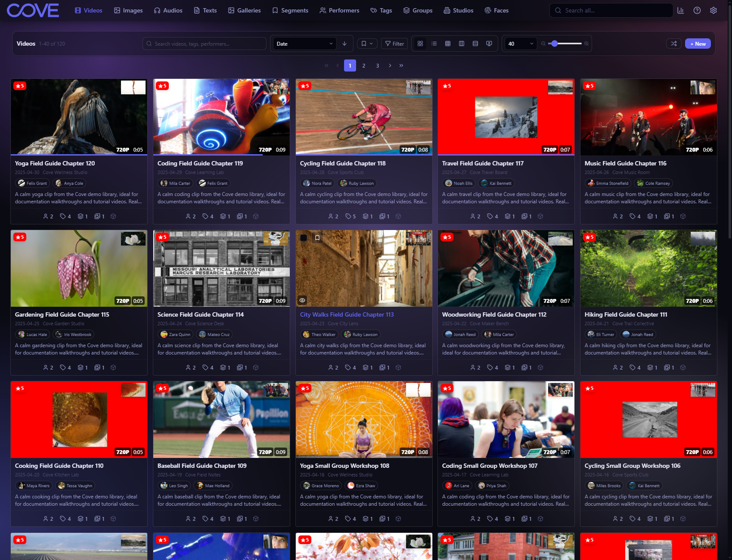Expand the saved filters bookmark dropdown
The width and height of the screenshot is (732, 560).
(x=367, y=44)
